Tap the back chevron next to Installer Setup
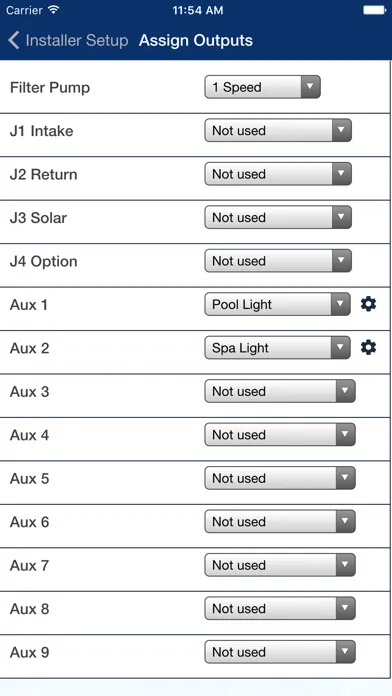Image resolution: width=392 pixels, height=696 pixels. click(x=13, y=40)
